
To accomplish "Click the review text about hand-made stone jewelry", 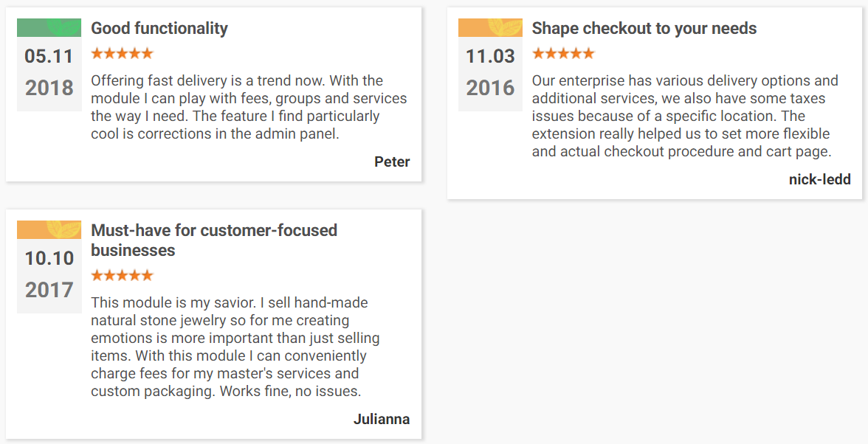I will pos(235,347).
